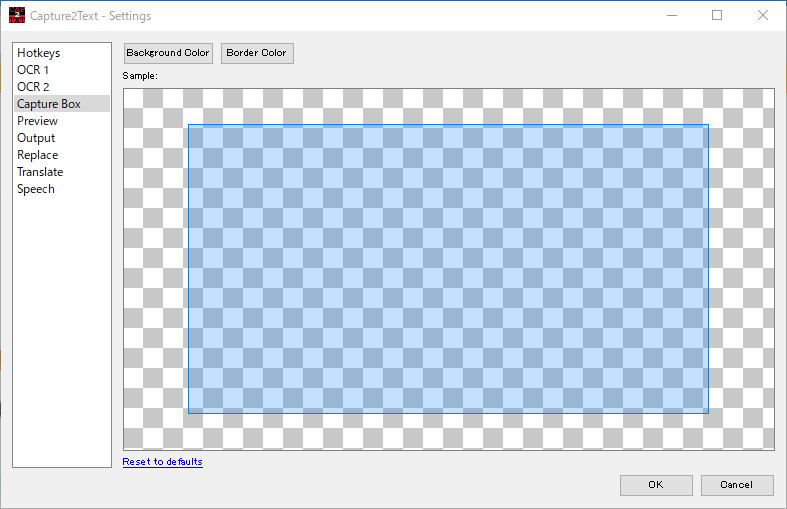The width and height of the screenshot is (787, 509).
Task: Show the Speech settings section
Action: [x=36, y=189]
